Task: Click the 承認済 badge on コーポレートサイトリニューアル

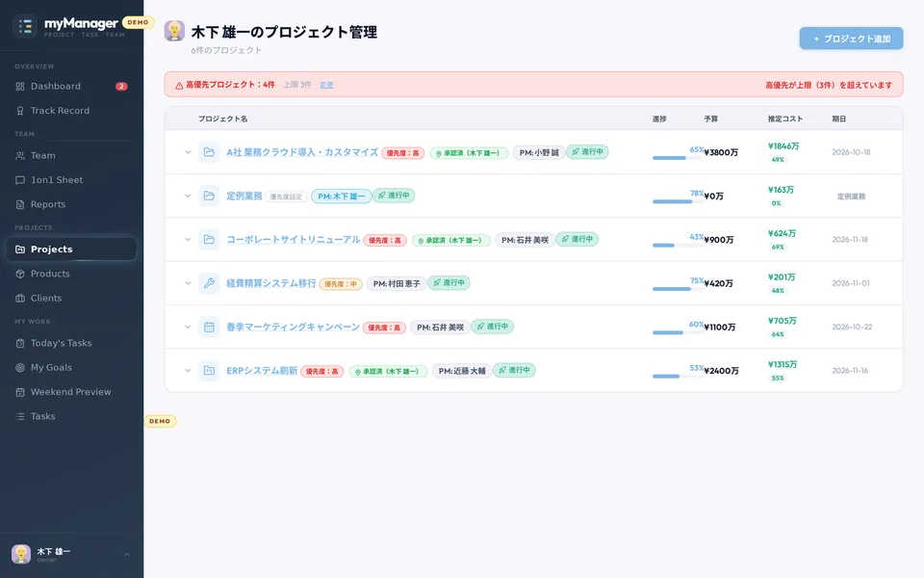Action: coord(450,240)
